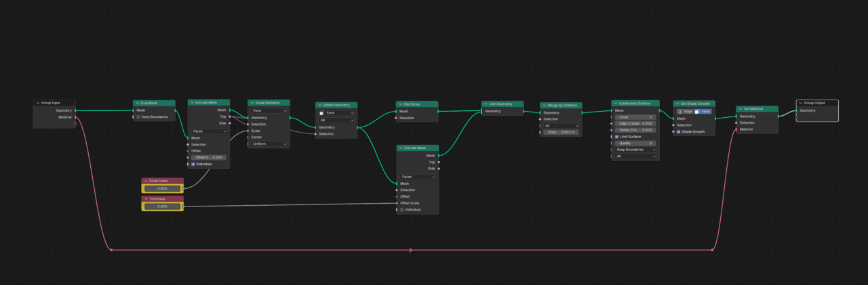Click Level field in Subdivision Surface
868x285 pixels.
pos(635,117)
